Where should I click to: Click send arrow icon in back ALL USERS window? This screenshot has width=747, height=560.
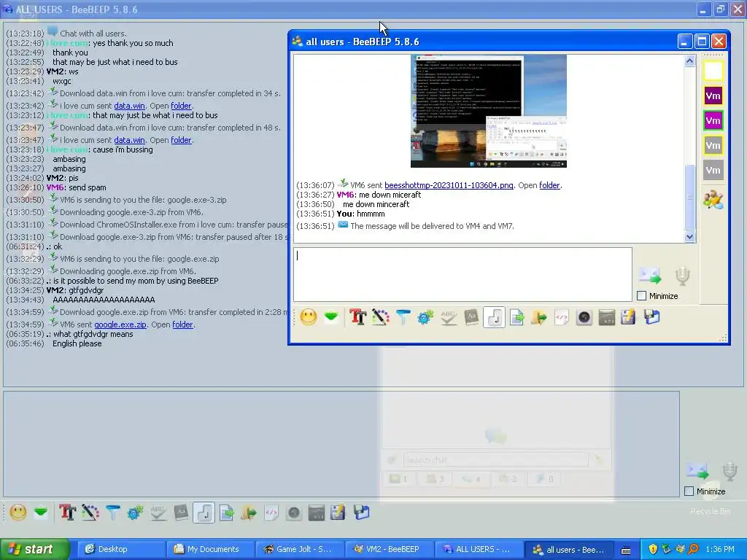click(x=697, y=472)
